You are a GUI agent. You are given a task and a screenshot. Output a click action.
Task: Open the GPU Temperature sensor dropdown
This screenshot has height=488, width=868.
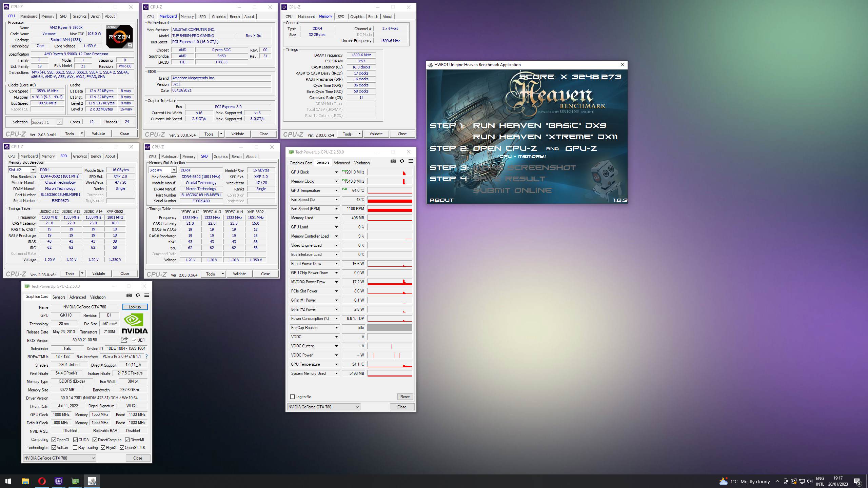click(x=336, y=190)
